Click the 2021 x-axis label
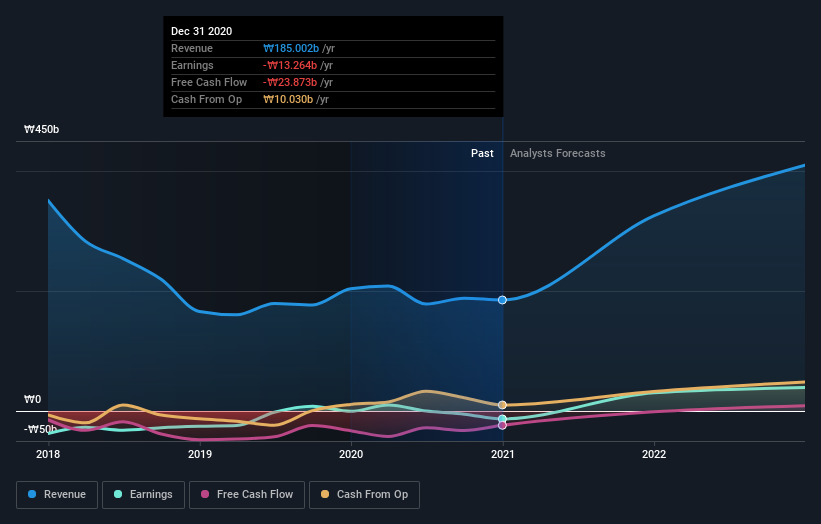 pos(503,454)
